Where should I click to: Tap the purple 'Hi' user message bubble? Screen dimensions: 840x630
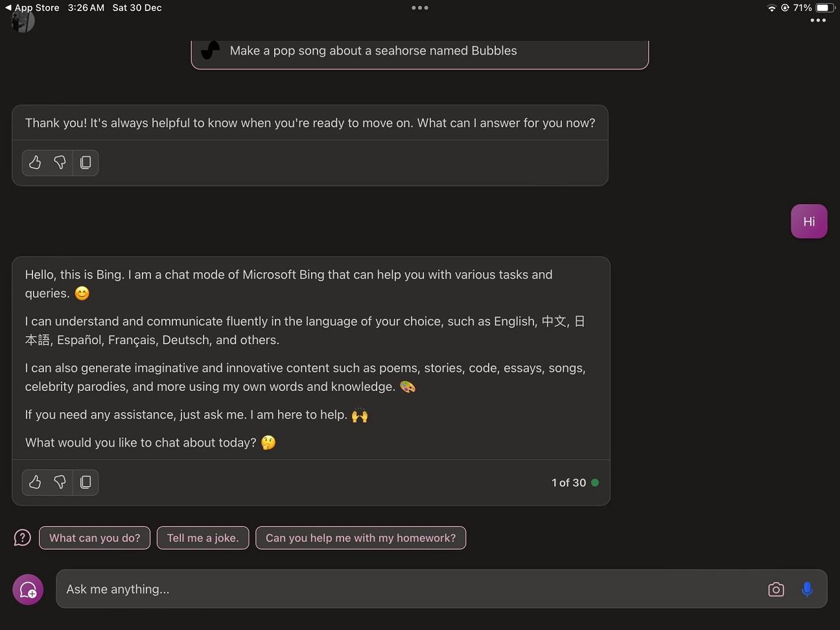(809, 222)
